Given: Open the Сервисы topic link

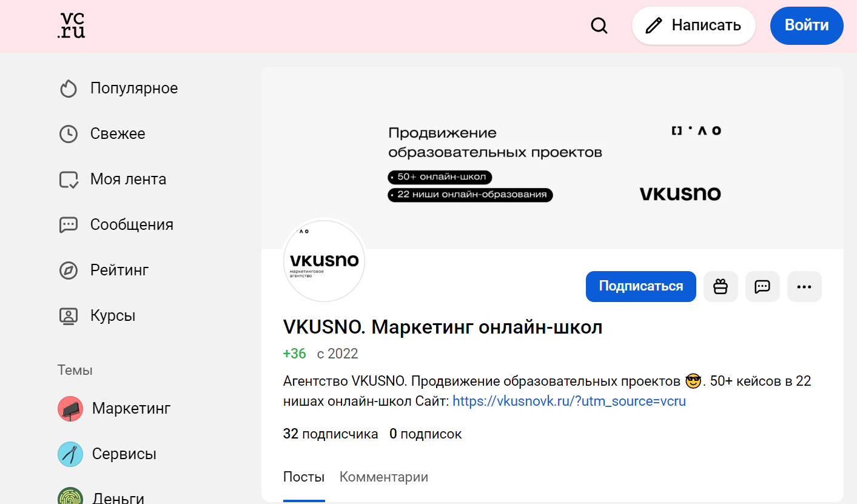Looking at the screenshot, I should (124, 454).
